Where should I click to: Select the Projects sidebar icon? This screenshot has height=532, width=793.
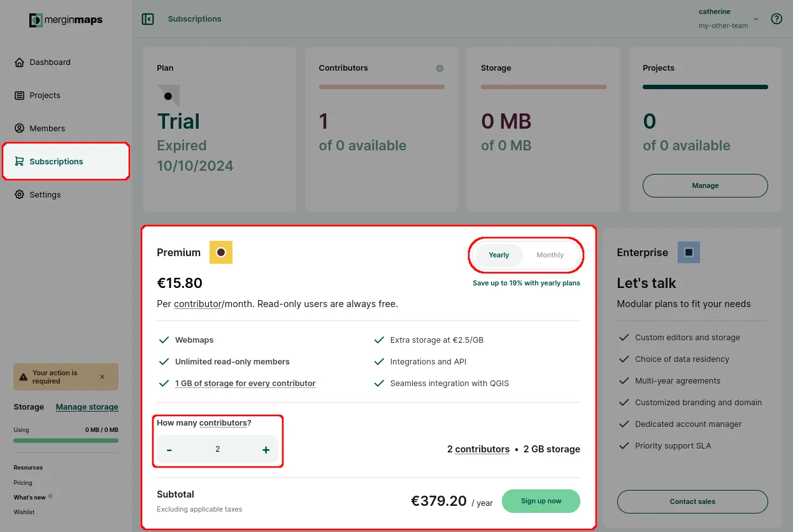click(21, 95)
